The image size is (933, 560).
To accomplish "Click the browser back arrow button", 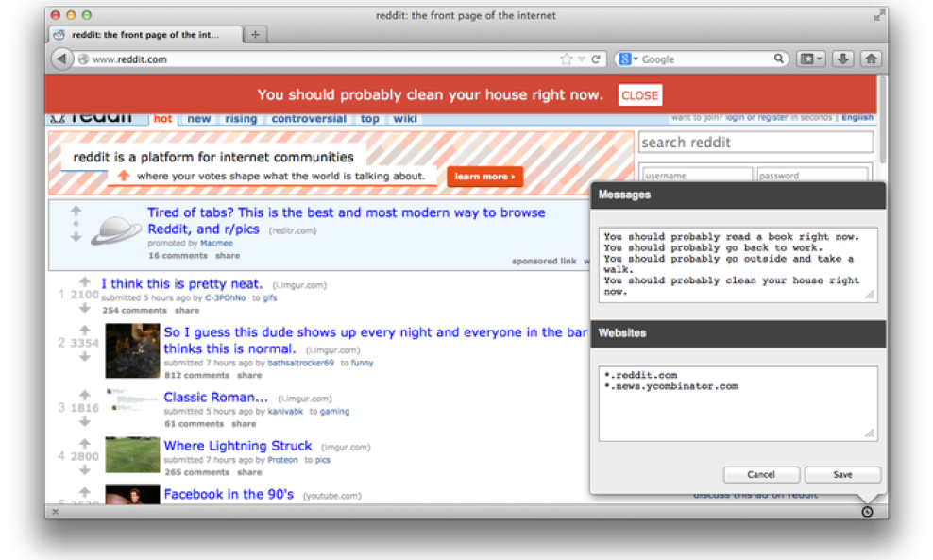I will point(61,59).
